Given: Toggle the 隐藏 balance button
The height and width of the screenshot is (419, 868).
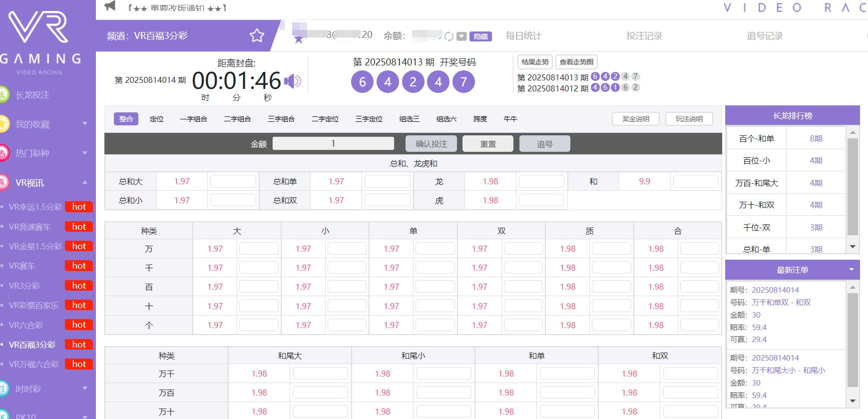Looking at the screenshot, I should pos(480,36).
